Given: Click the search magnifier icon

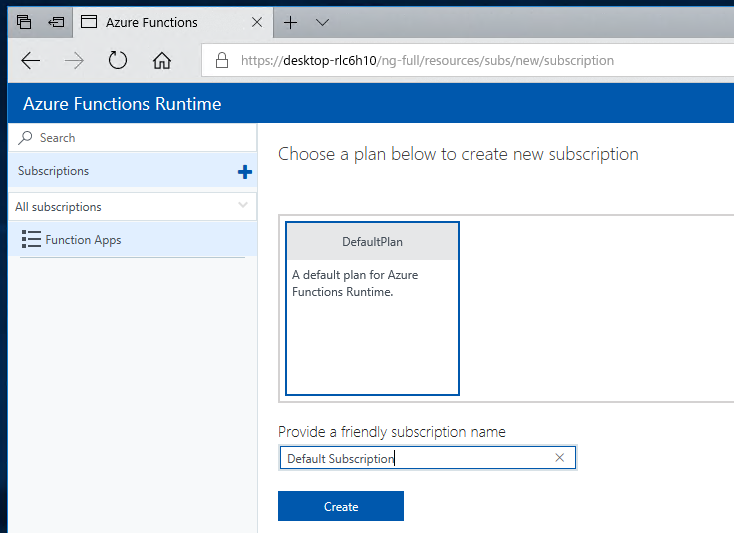Looking at the screenshot, I should pos(25,138).
